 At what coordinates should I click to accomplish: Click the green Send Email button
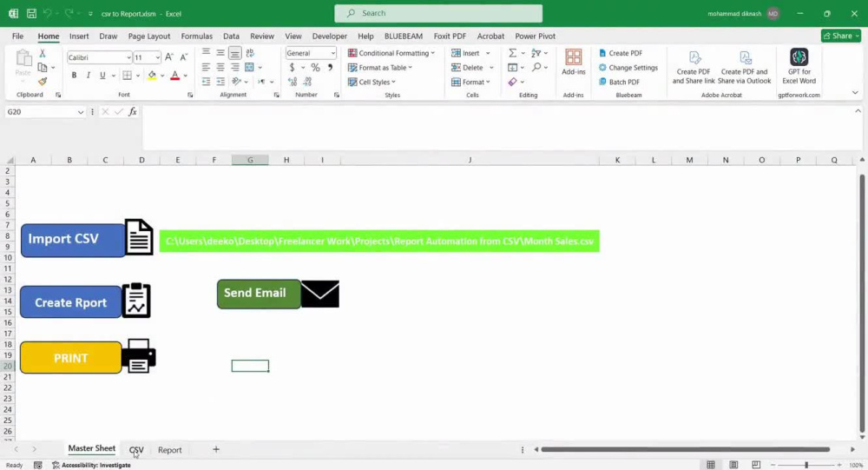[259, 294]
